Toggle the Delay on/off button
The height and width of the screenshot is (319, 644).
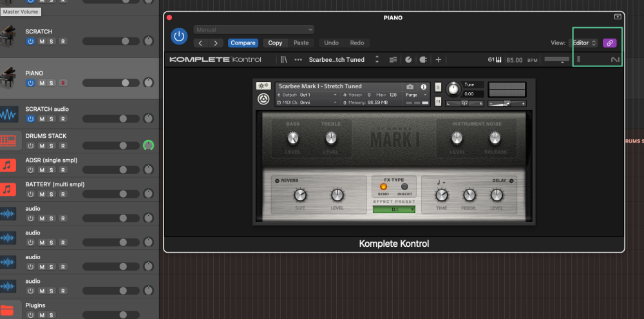[x=511, y=181]
